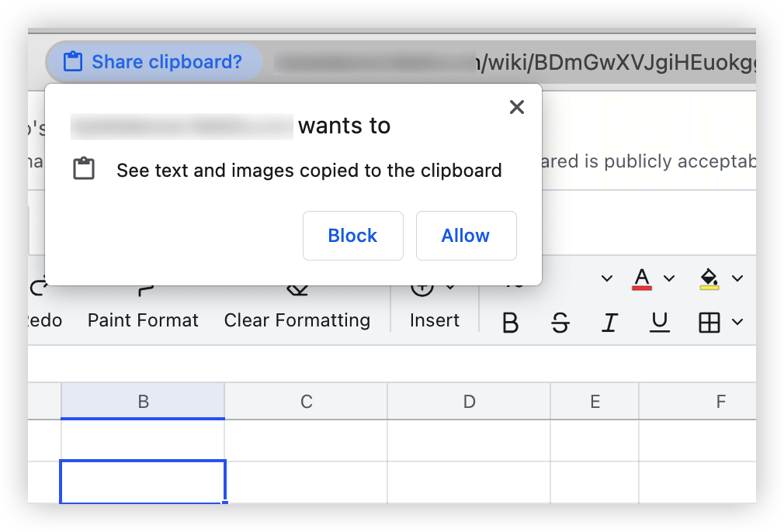Allow clipboard access

pyautogui.click(x=466, y=235)
